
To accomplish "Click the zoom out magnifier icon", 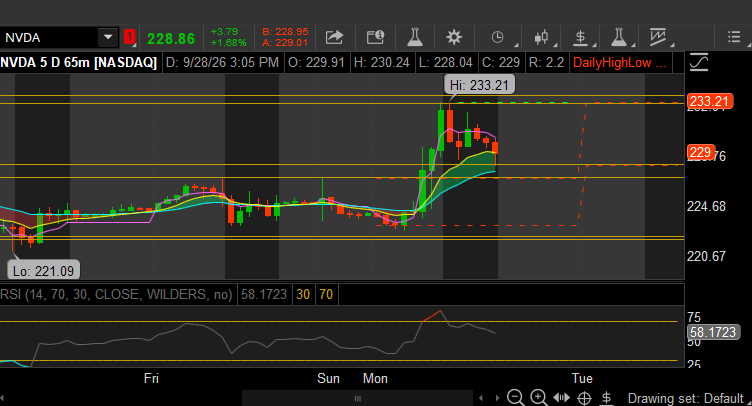I will 516,398.
